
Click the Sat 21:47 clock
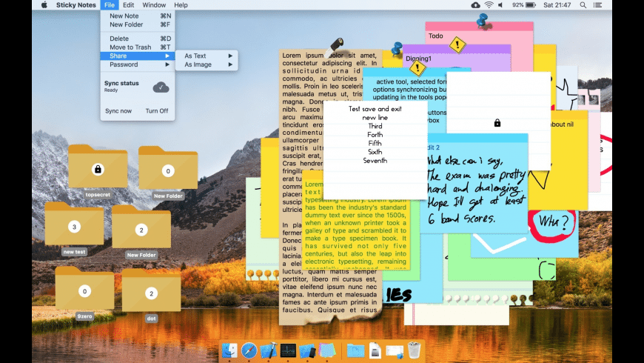(557, 5)
